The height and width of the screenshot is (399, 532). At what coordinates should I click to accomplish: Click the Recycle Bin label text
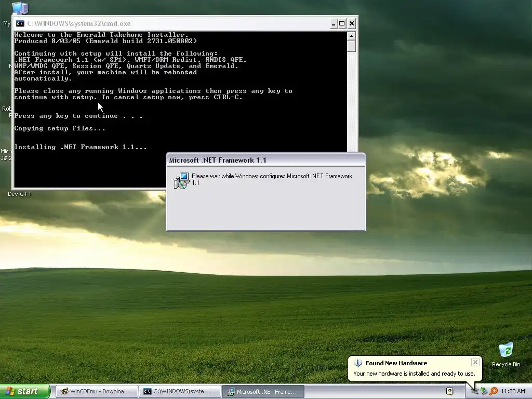tap(506, 364)
